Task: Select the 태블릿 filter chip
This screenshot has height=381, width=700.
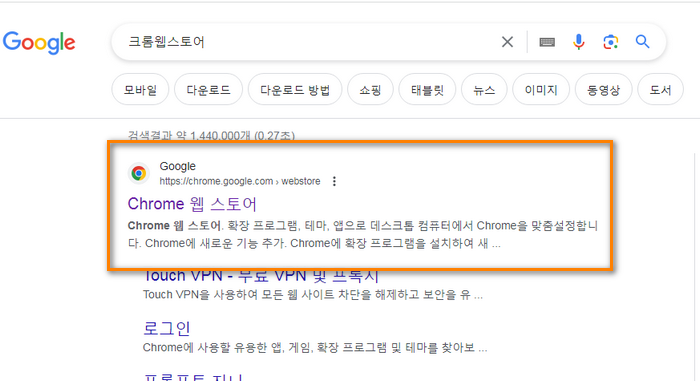Action: coord(427,90)
